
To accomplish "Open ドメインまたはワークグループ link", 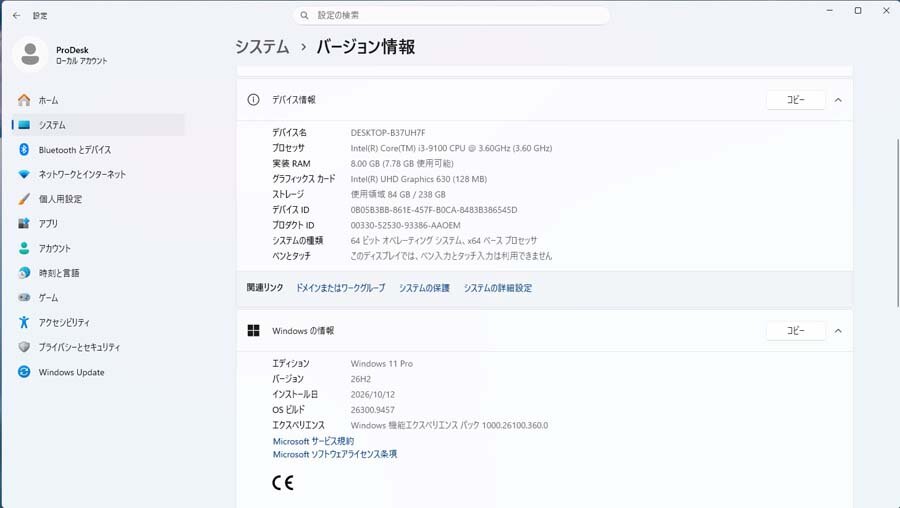I will tap(340, 288).
